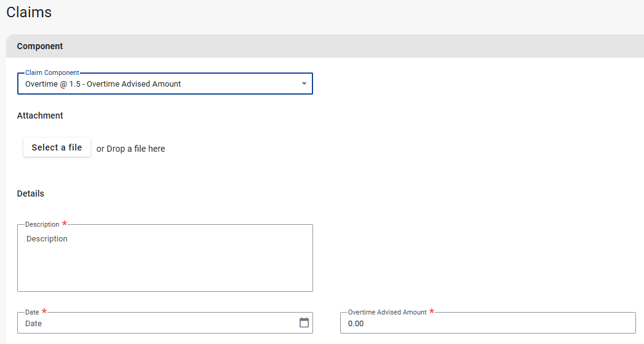
Task: Click the Claim Component dropdown arrow
Action: (x=304, y=84)
